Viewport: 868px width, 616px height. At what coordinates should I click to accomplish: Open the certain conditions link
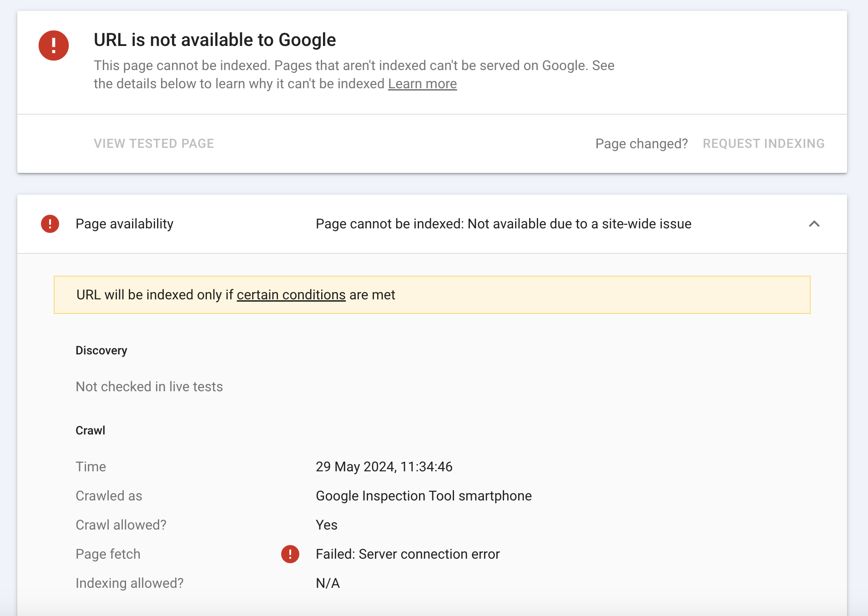coord(291,295)
